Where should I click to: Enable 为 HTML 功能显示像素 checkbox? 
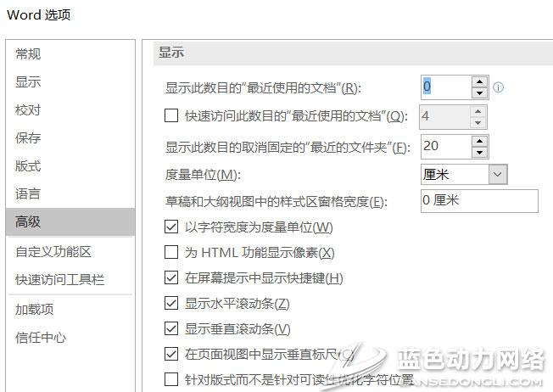coord(171,252)
